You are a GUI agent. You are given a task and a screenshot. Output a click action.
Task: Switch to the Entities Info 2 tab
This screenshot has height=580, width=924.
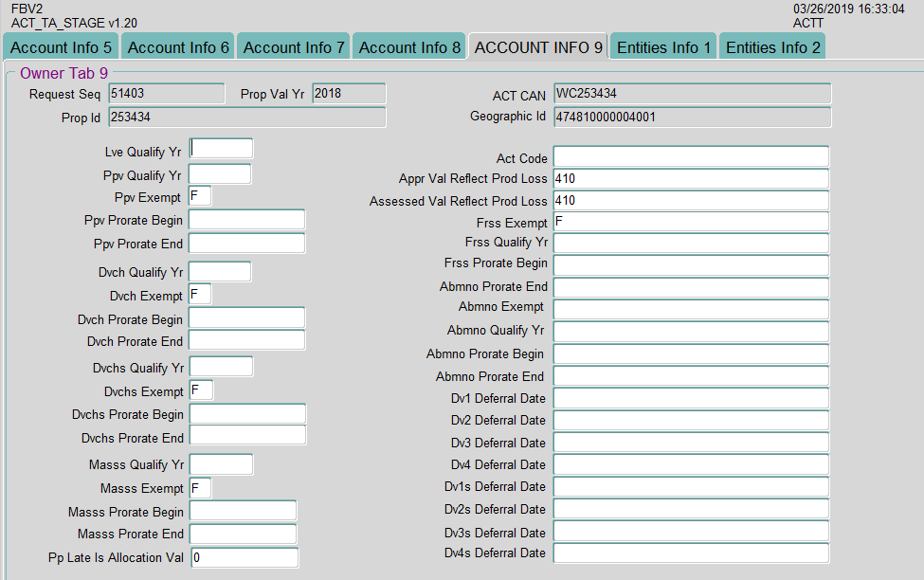click(x=772, y=47)
